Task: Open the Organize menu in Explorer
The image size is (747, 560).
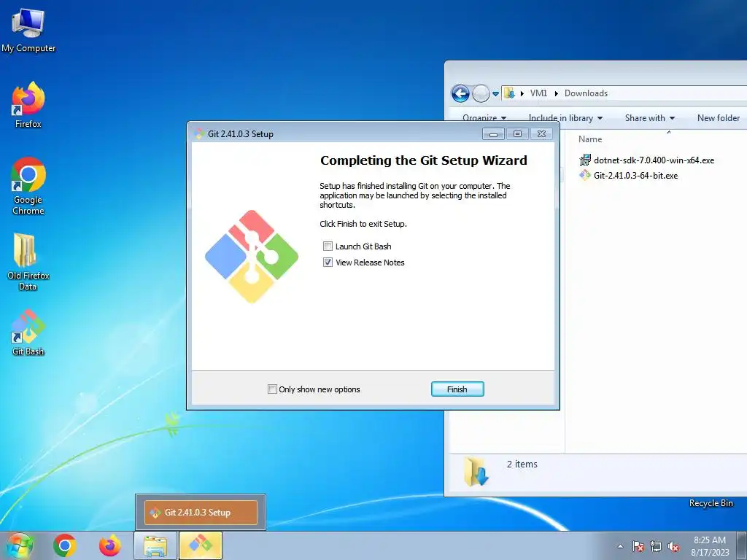Action: coord(484,118)
